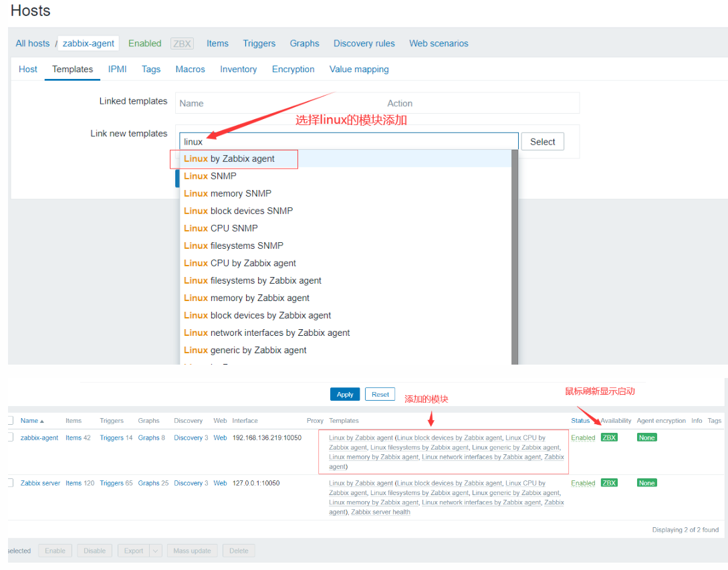Choose Linux memory by Zabbix agent suggestion
The width and height of the screenshot is (728, 570).
tap(346, 298)
